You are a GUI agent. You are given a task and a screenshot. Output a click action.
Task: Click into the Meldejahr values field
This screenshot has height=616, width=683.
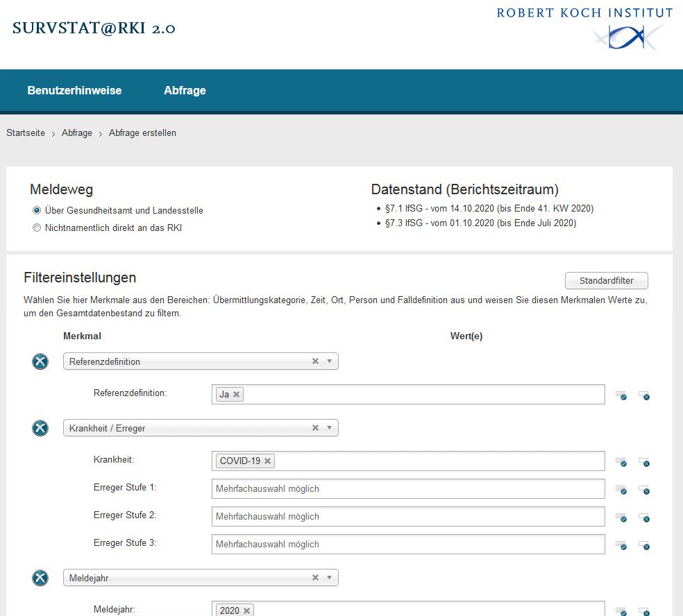408,608
